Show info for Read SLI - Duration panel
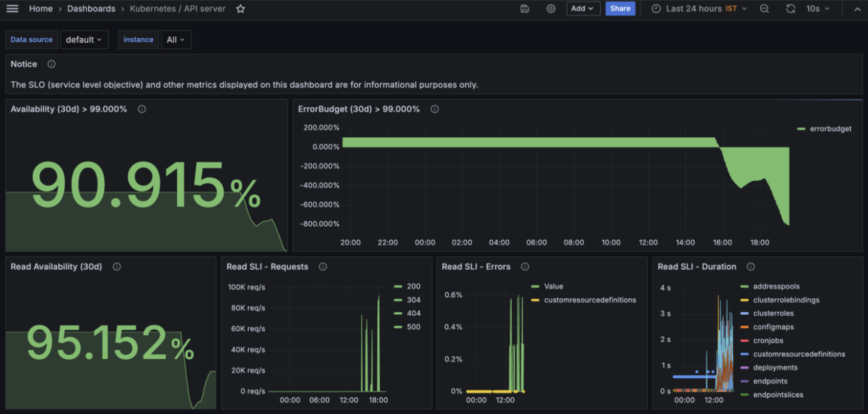Viewport: 868px width, 414px height. (x=751, y=267)
